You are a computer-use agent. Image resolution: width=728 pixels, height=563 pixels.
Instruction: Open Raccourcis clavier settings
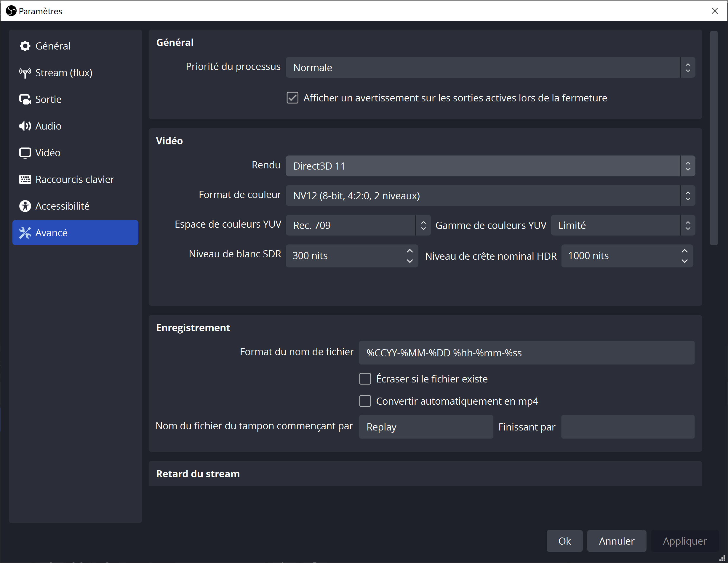[75, 179]
